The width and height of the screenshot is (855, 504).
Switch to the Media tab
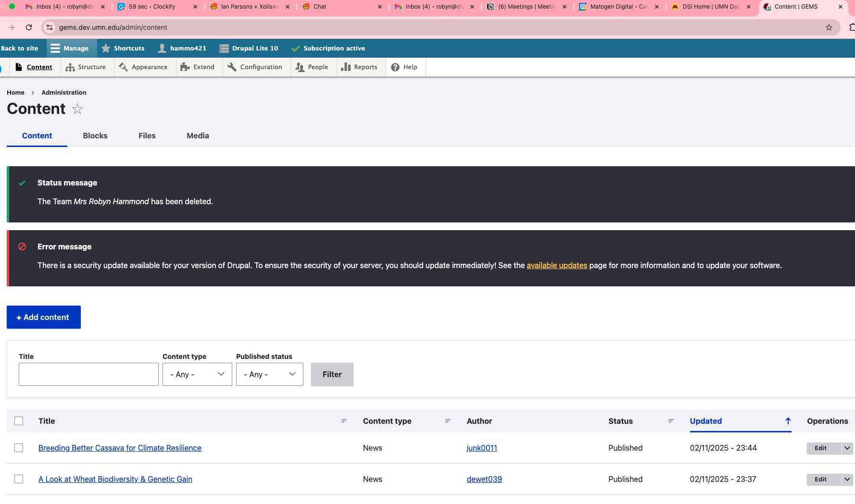click(198, 136)
